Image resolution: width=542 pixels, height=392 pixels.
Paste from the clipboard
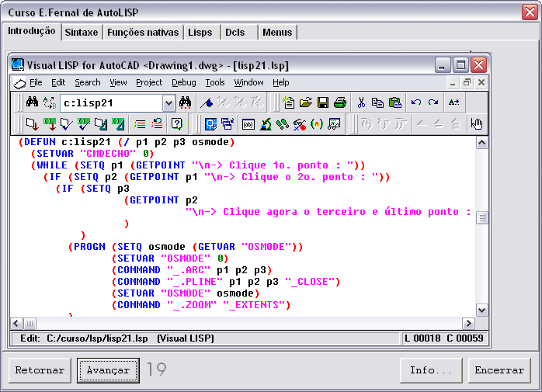(394, 102)
